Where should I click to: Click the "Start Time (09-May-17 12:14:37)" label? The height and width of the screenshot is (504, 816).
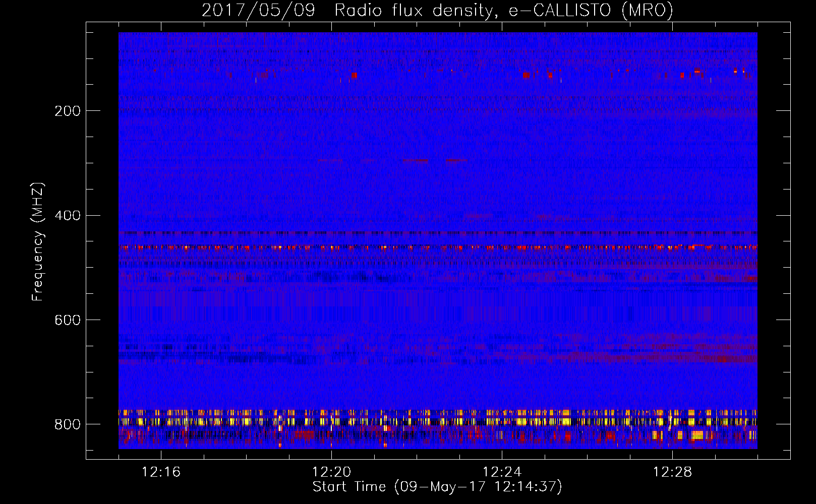click(437, 487)
